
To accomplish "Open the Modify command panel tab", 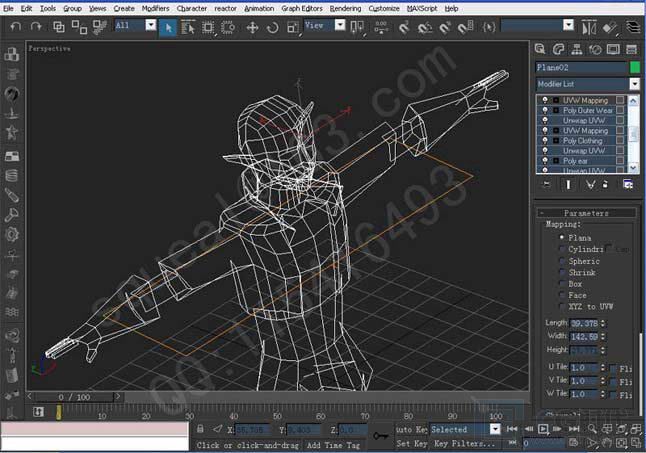I will [x=558, y=49].
